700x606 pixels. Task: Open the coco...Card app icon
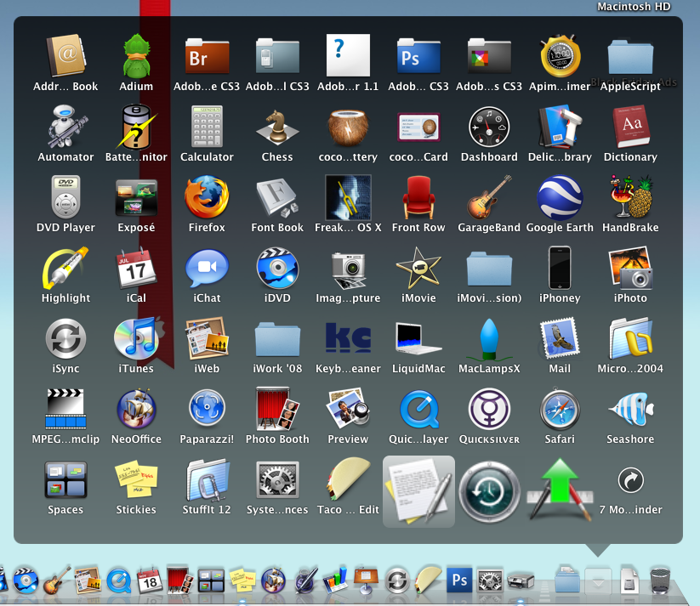click(x=418, y=127)
